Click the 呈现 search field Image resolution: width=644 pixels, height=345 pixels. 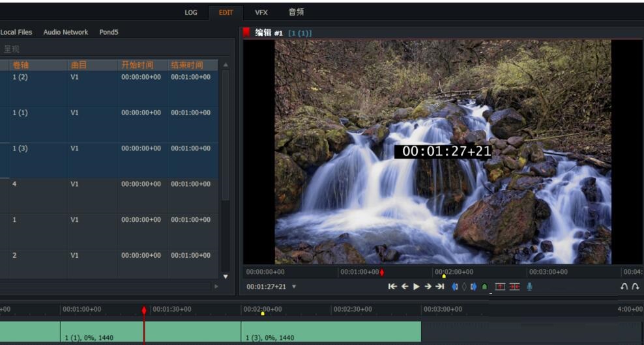[115, 49]
